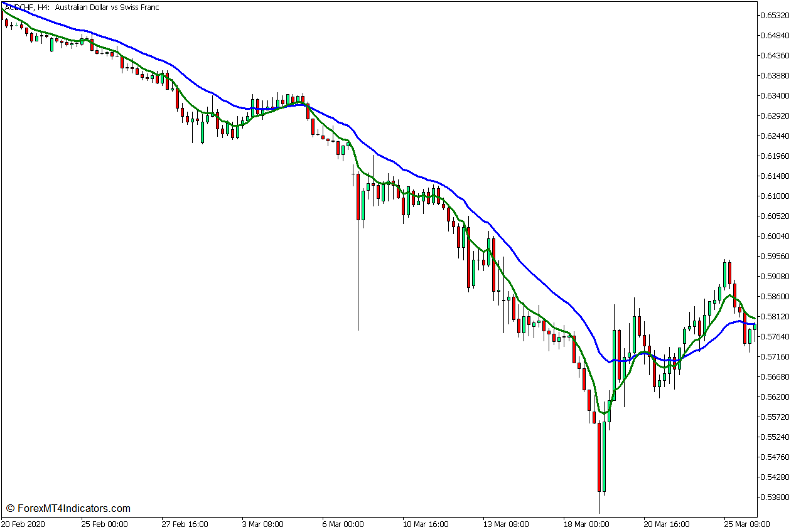Select the 25 Mar 08:00 time label
Image resolution: width=801 pixels, height=532 pixels.
747,524
